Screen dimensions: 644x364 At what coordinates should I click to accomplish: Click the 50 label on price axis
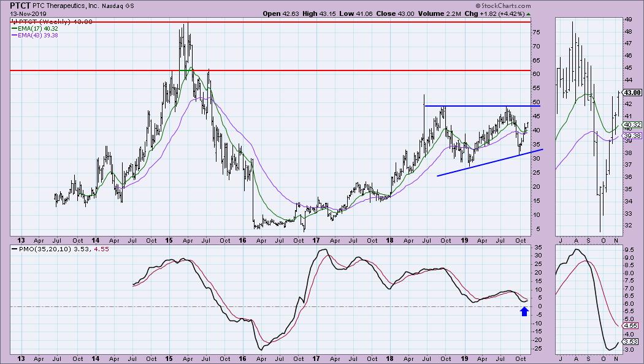(x=536, y=102)
